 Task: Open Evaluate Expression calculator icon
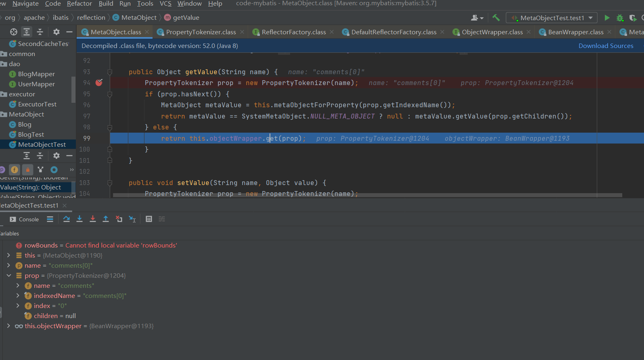pos(149,219)
